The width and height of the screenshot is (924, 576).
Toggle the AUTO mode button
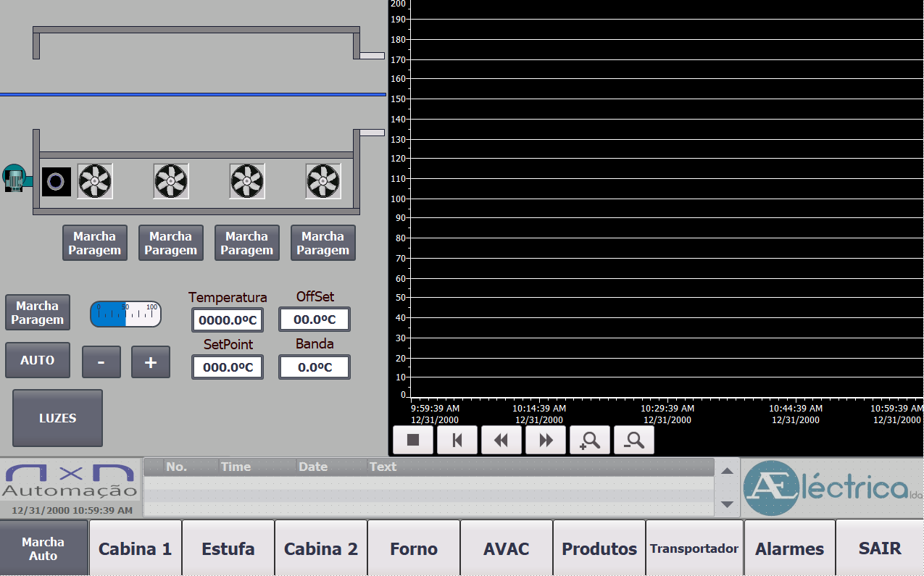tap(38, 360)
